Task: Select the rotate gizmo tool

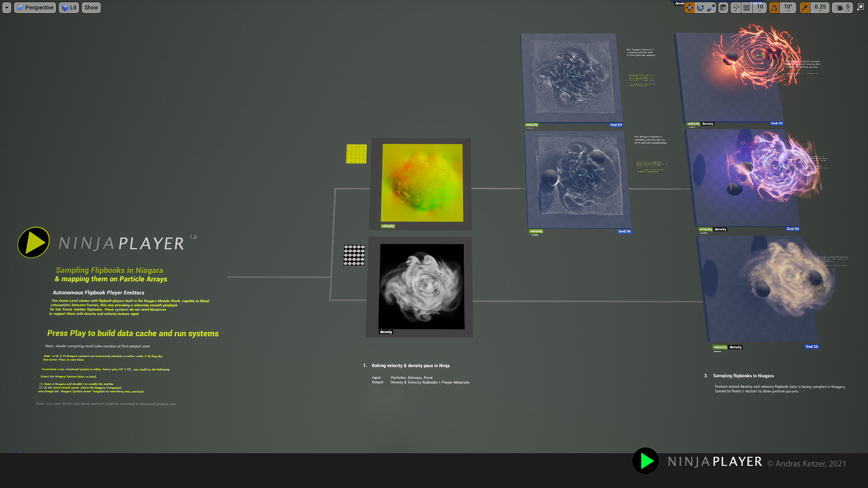Action: [700, 8]
